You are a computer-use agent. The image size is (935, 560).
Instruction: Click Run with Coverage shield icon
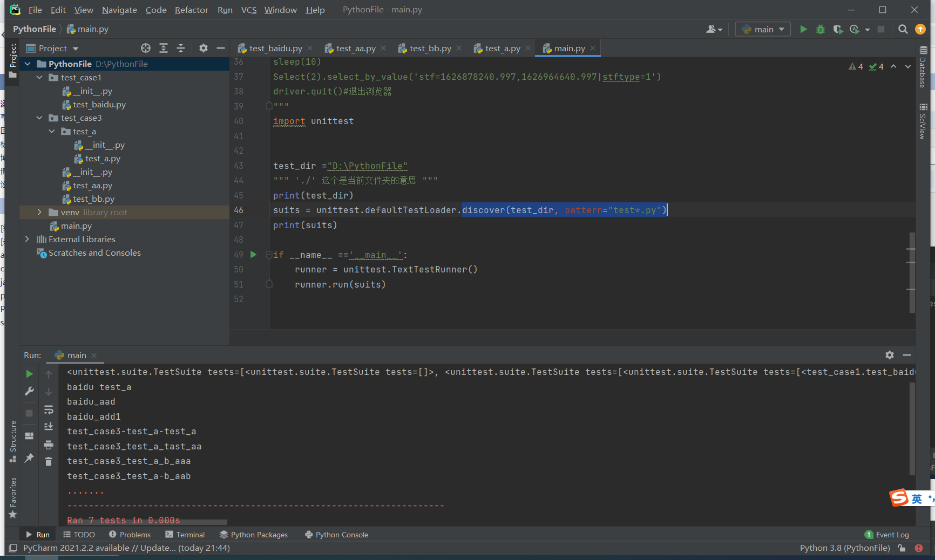pos(837,30)
